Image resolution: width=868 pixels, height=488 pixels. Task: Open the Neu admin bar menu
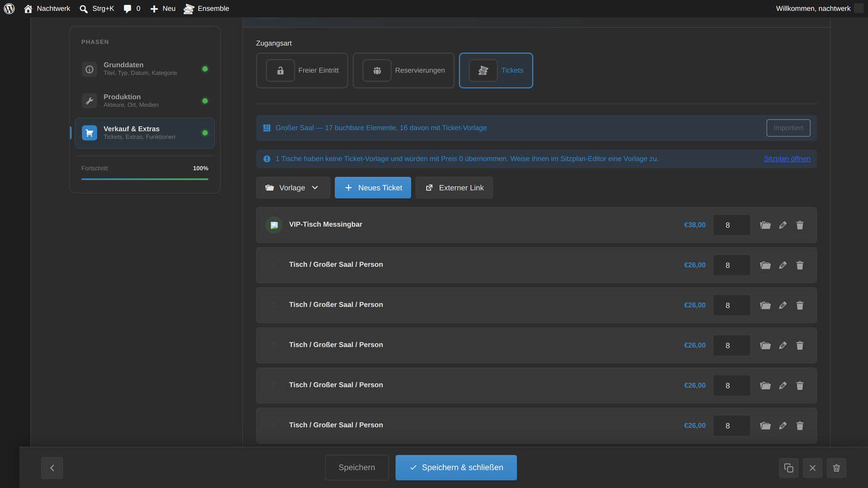(163, 9)
